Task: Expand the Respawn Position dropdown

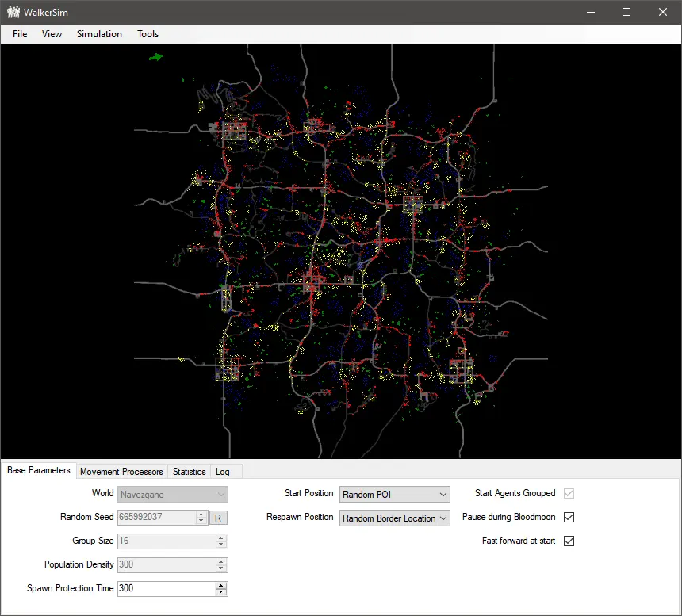Action: (394, 518)
